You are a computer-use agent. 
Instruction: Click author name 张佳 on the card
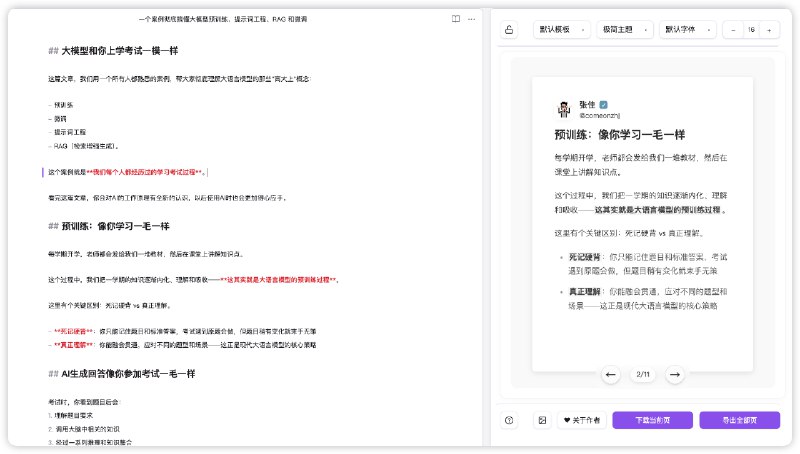[x=587, y=105]
